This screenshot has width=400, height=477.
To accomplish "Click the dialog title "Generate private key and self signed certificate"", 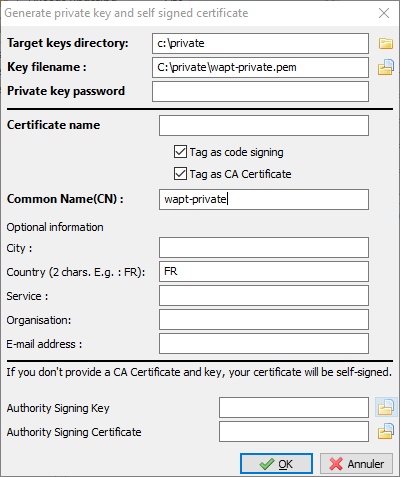I will click(126, 13).
